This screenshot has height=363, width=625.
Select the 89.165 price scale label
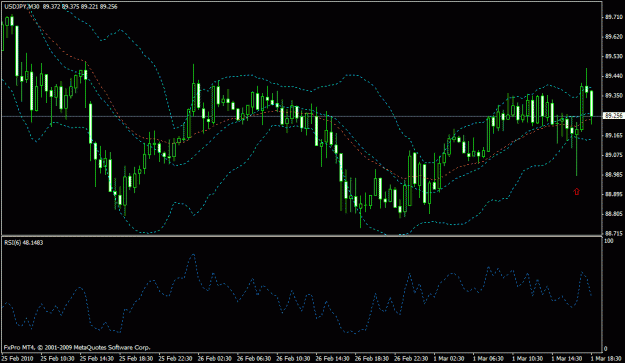(x=613, y=135)
